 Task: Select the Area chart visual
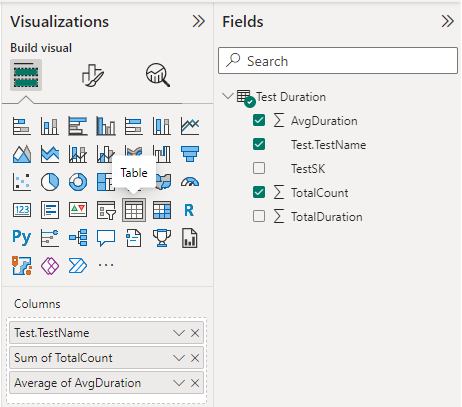pos(22,154)
